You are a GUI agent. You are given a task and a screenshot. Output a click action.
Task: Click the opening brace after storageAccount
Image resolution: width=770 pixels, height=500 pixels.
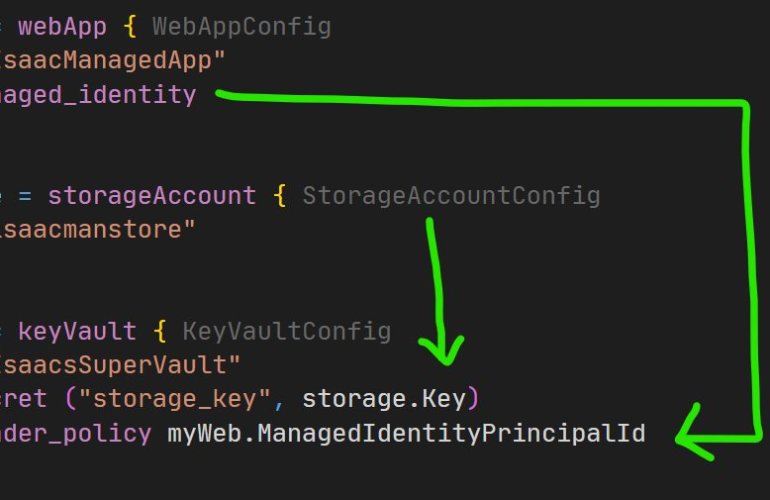click(x=281, y=195)
